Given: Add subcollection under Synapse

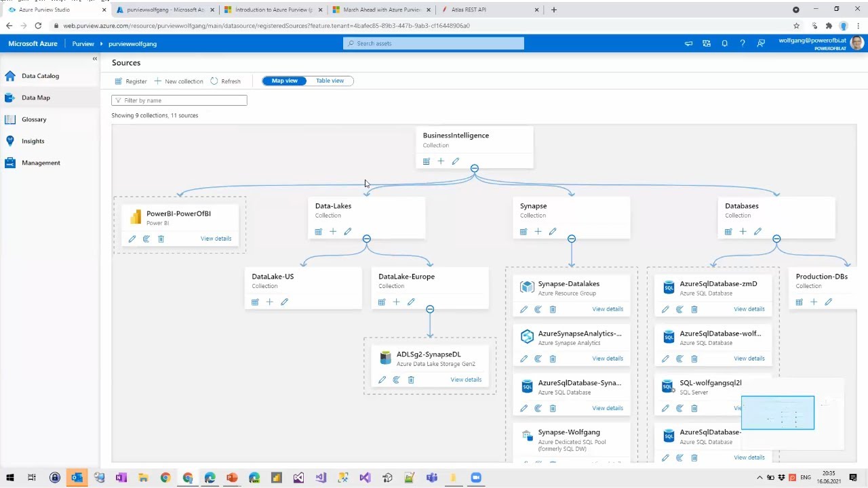Looking at the screenshot, I should pos(538,232).
